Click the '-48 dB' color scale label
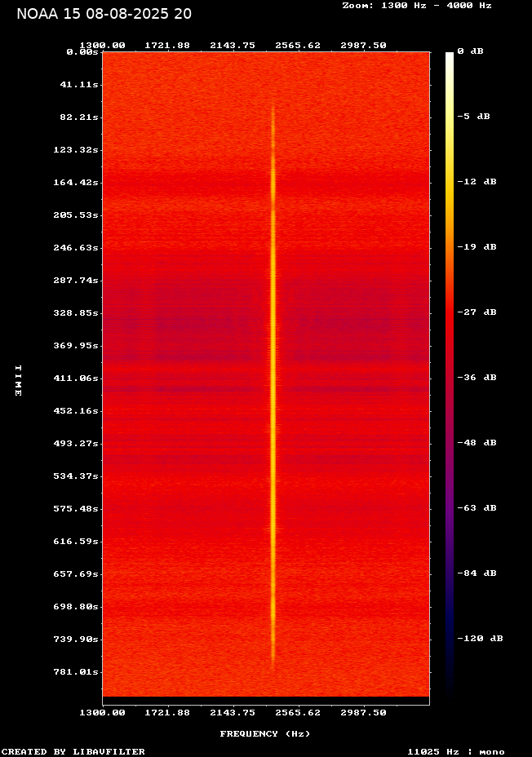The image size is (532, 757). (x=477, y=443)
